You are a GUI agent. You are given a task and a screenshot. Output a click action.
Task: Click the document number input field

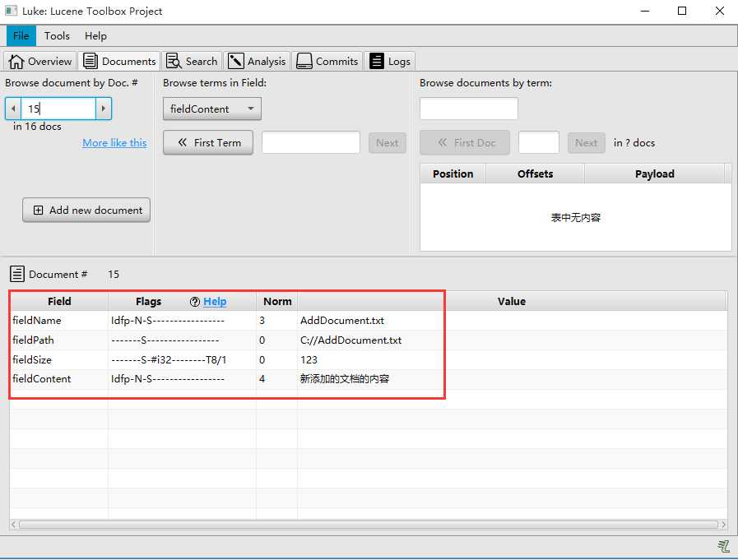(58, 109)
